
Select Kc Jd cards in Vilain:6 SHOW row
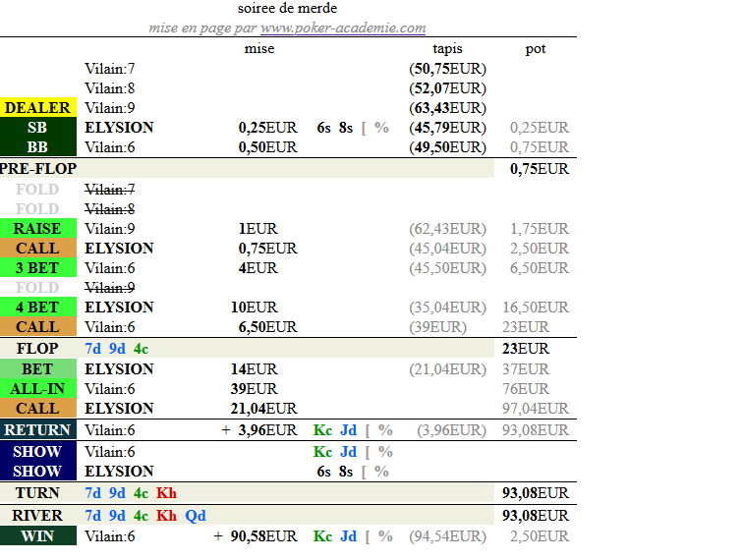[335, 452]
